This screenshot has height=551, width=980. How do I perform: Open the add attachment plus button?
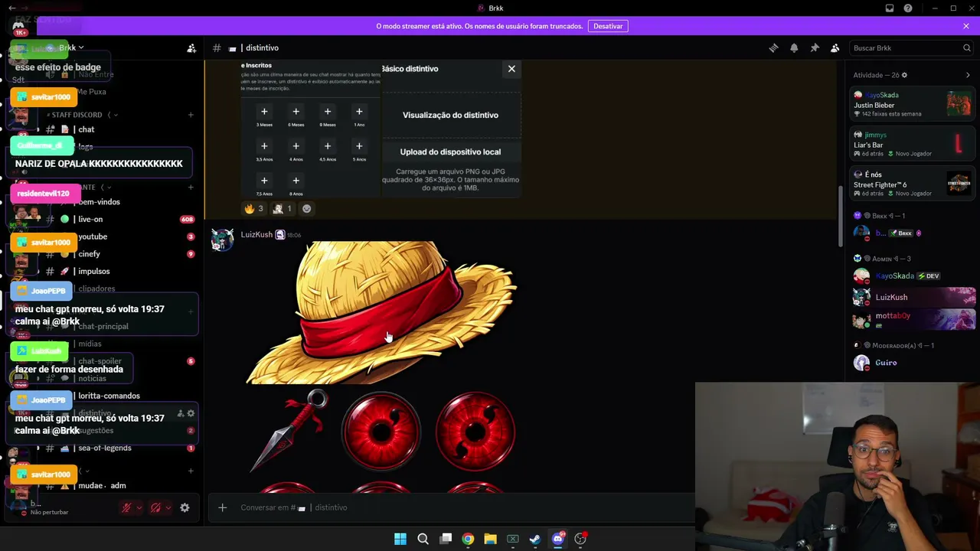pos(222,507)
